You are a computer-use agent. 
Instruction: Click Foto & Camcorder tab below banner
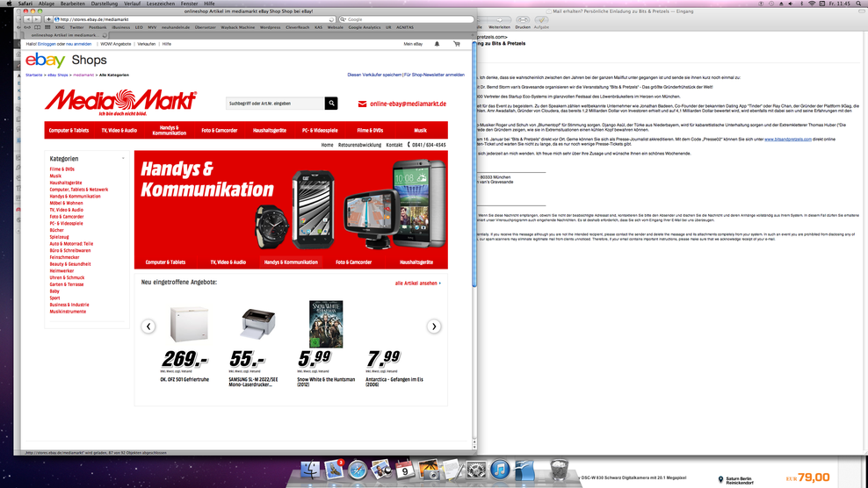click(354, 262)
